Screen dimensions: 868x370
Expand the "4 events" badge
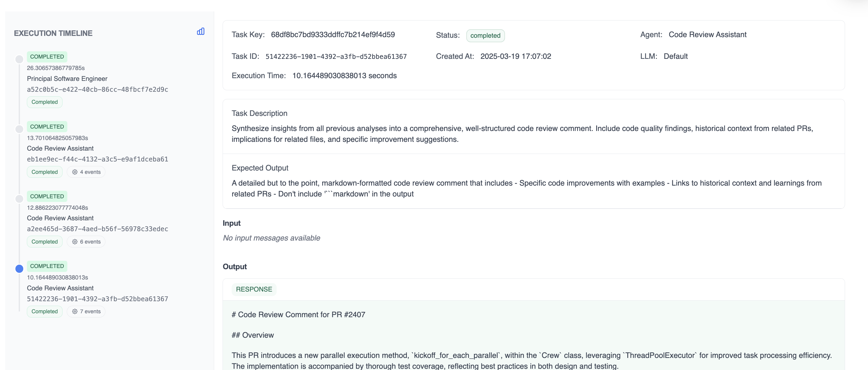86,172
